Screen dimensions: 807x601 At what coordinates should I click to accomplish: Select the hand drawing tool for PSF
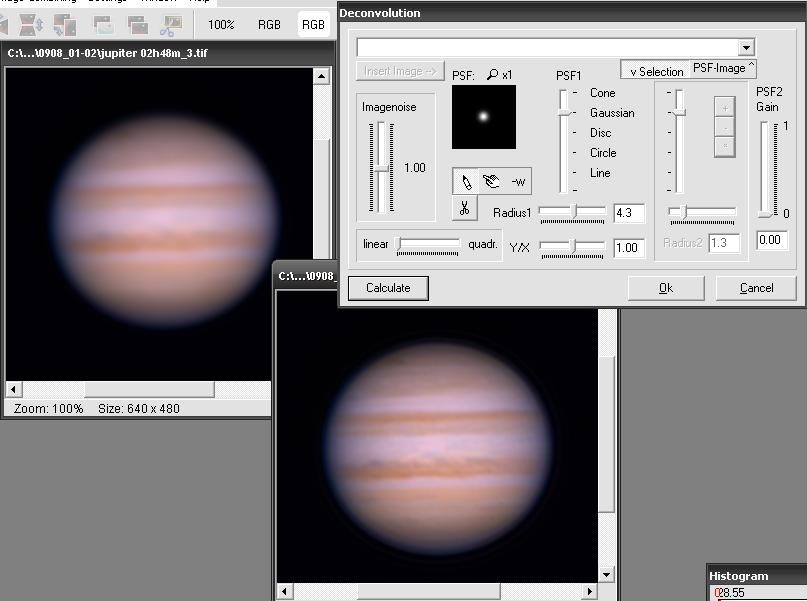coord(492,182)
